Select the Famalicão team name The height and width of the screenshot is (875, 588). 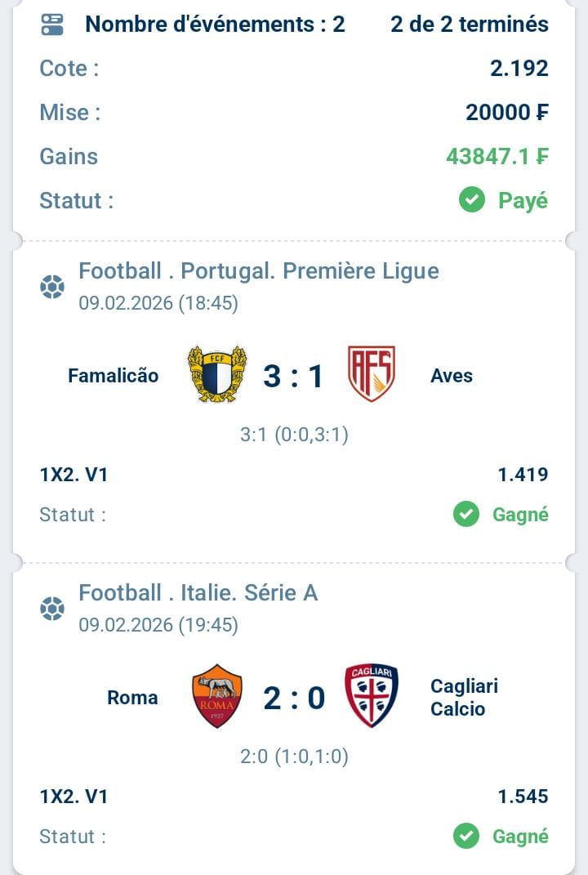pyautogui.click(x=114, y=376)
